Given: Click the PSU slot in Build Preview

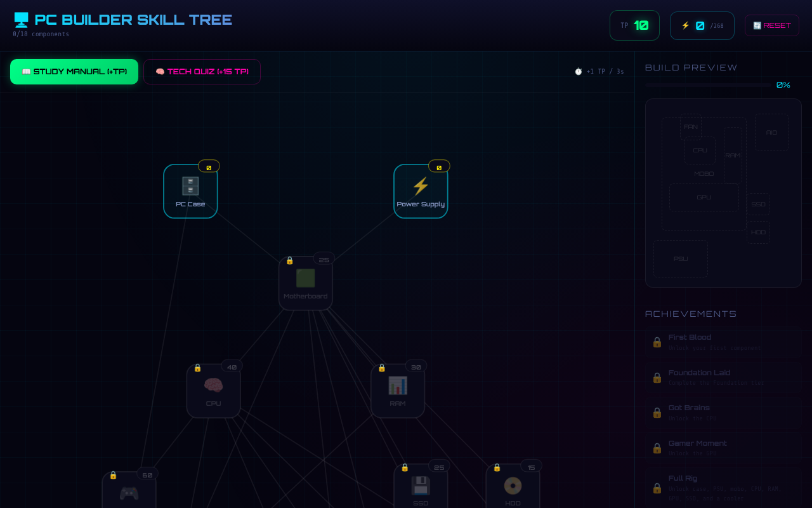Looking at the screenshot, I should [680, 258].
